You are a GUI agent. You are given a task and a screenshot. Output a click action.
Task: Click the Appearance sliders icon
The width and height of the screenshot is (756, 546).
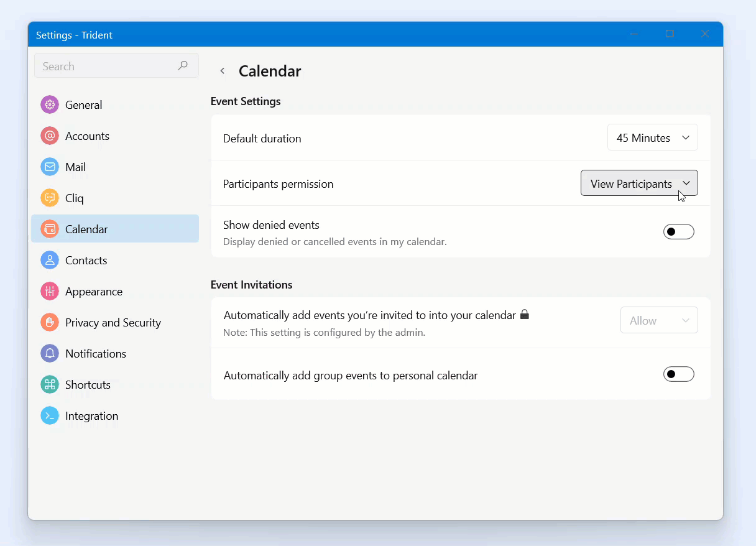50,292
